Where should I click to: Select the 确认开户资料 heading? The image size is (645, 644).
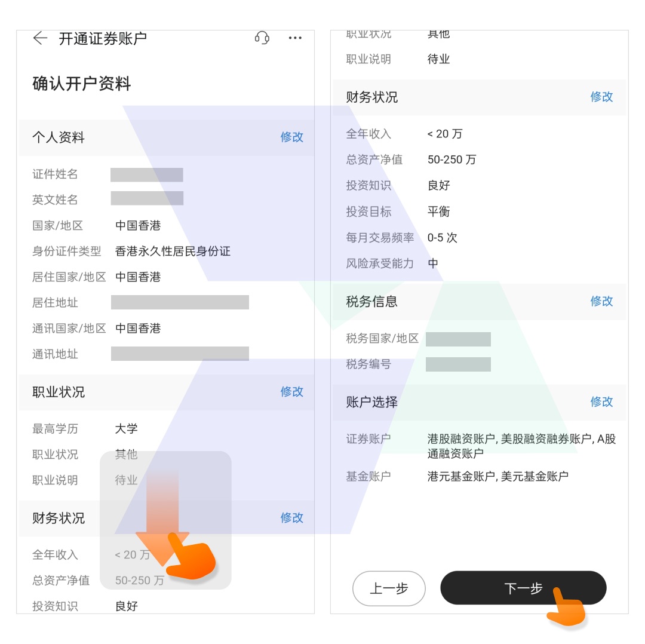click(81, 84)
